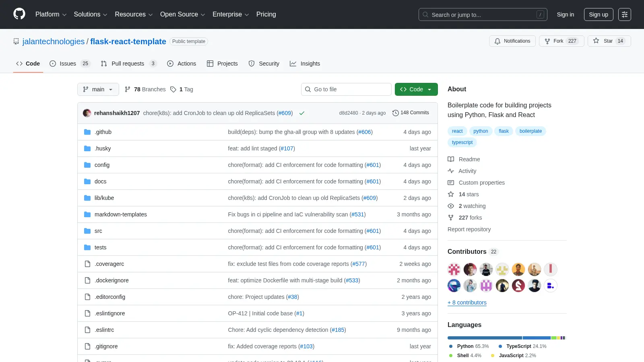644x362 pixels.
Task: Click the fork icon beside 227 forks
Action: (x=451, y=218)
